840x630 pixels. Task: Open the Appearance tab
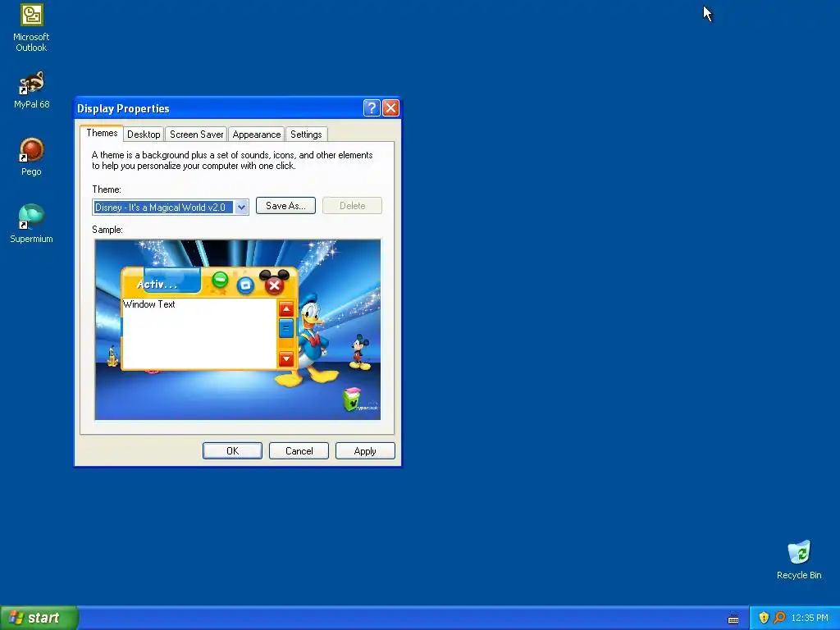pyautogui.click(x=257, y=135)
